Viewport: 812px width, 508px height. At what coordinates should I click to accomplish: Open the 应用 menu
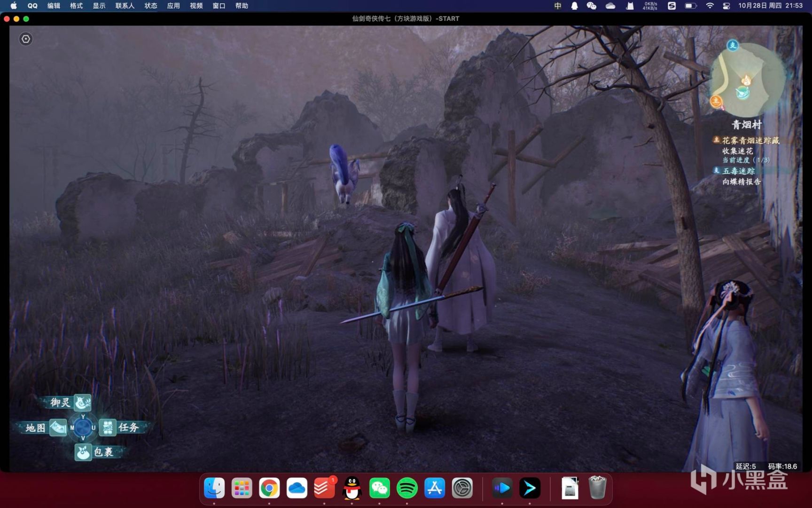[x=173, y=6]
